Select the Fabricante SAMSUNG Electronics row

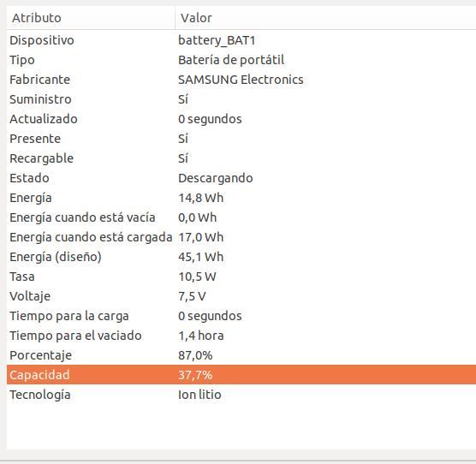coord(241,80)
